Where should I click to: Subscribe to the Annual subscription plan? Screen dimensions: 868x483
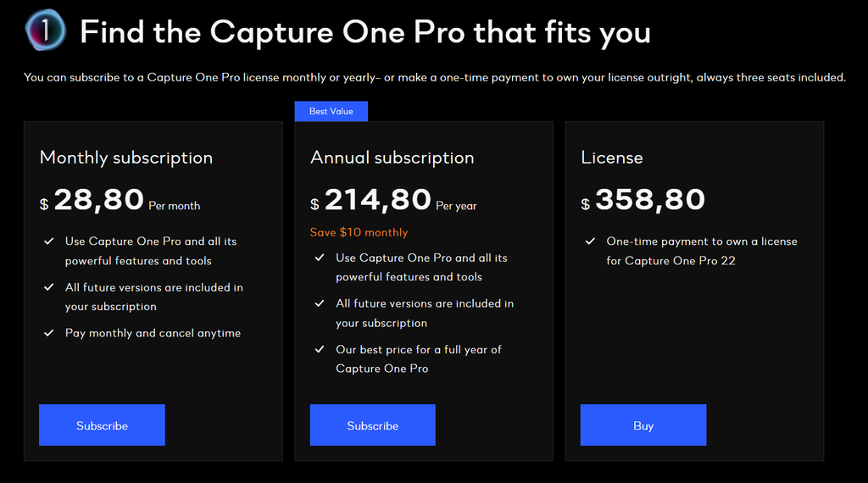pos(373,425)
